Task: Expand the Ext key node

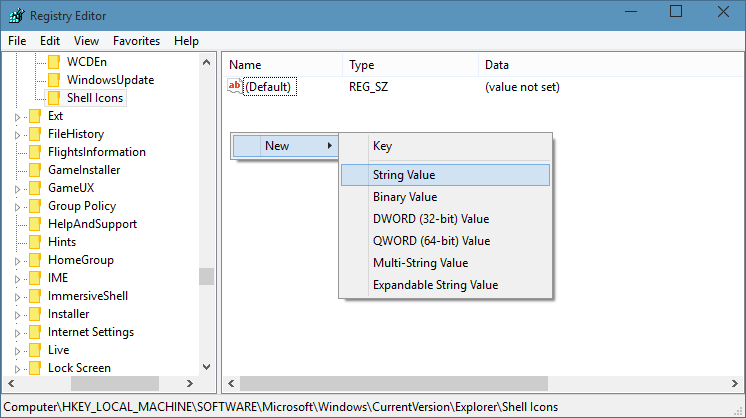Action: click(17, 116)
